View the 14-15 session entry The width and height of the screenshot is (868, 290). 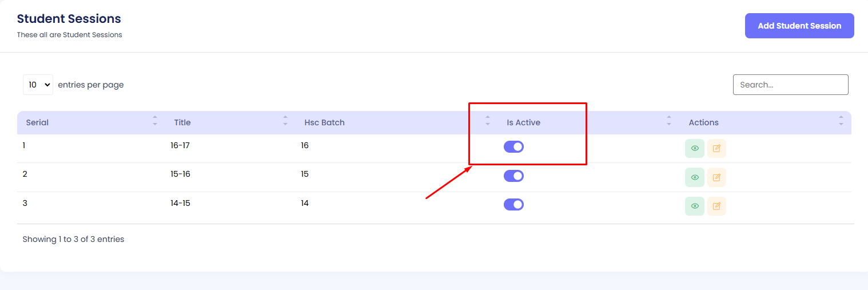694,206
